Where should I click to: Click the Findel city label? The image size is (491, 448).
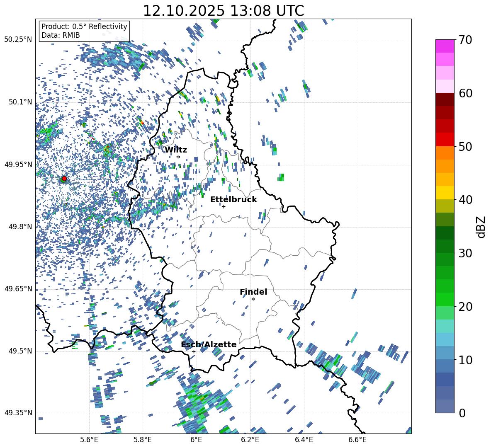[253, 292]
